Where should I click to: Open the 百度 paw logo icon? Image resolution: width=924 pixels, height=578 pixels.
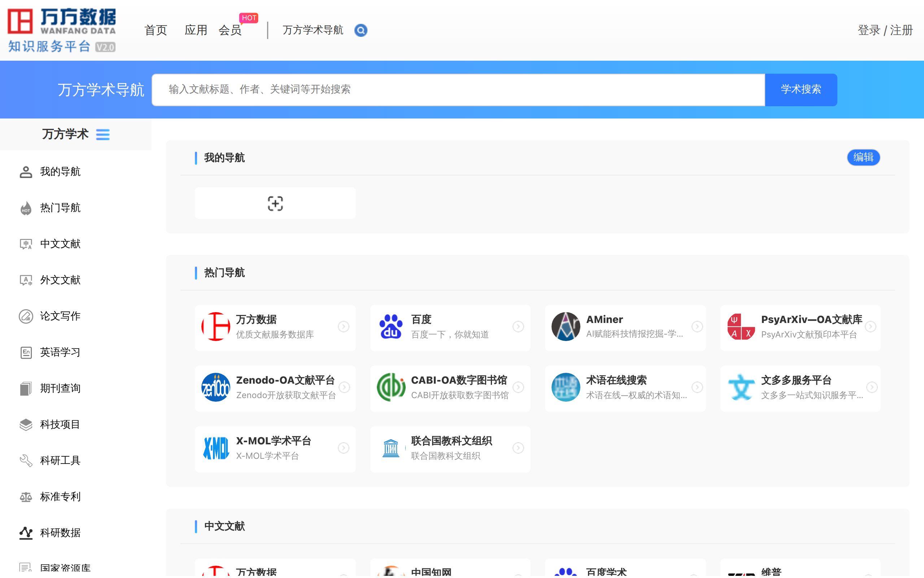(391, 327)
